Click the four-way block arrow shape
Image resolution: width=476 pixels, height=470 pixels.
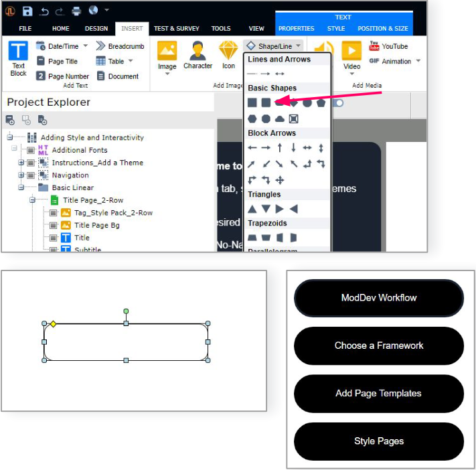(279, 179)
